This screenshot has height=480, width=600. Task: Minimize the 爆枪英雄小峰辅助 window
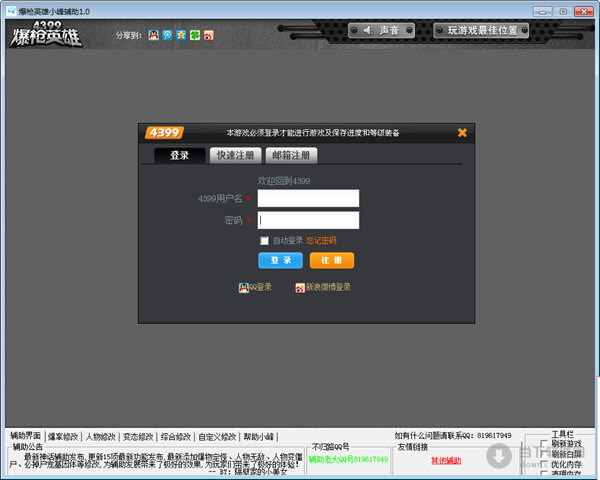click(x=542, y=11)
